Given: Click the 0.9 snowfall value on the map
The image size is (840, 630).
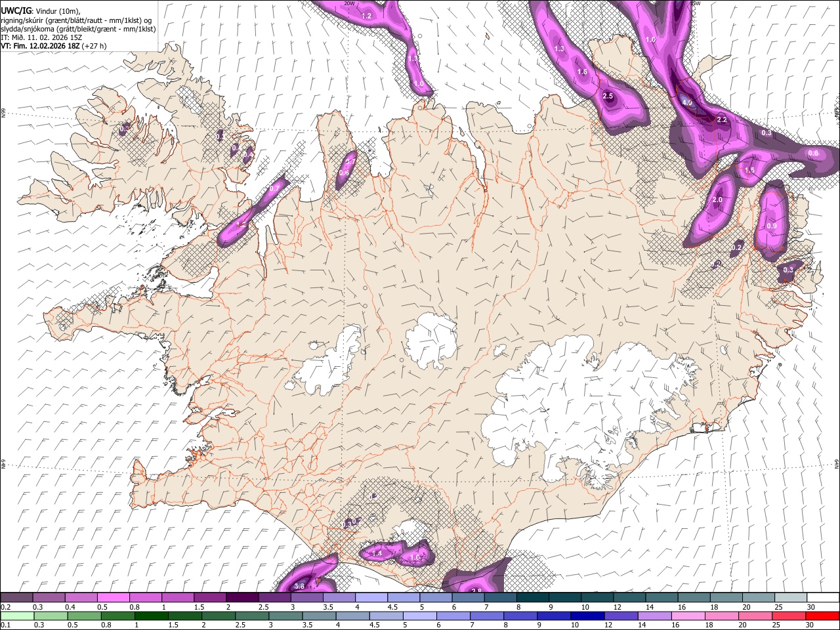Looking at the screenshot, I should pos(772,226).
